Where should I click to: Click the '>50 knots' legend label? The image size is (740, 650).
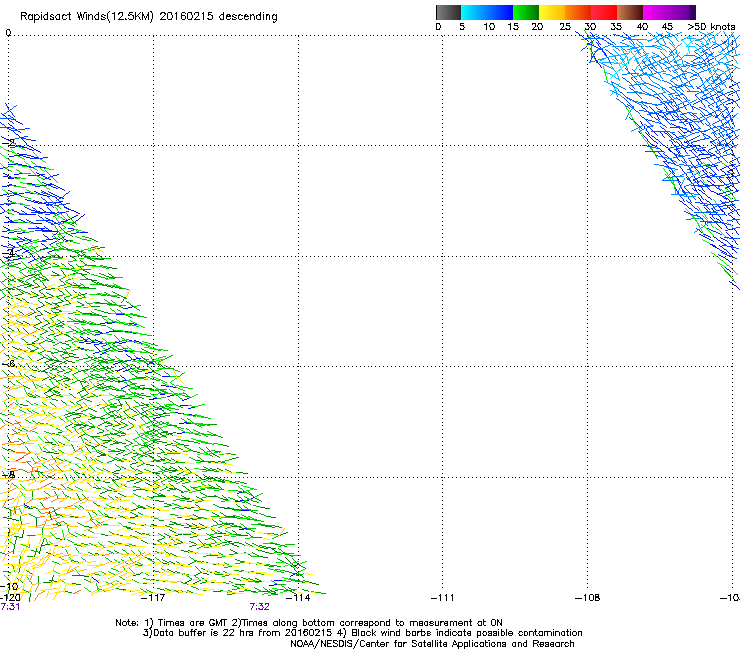[x=711, y=27]
